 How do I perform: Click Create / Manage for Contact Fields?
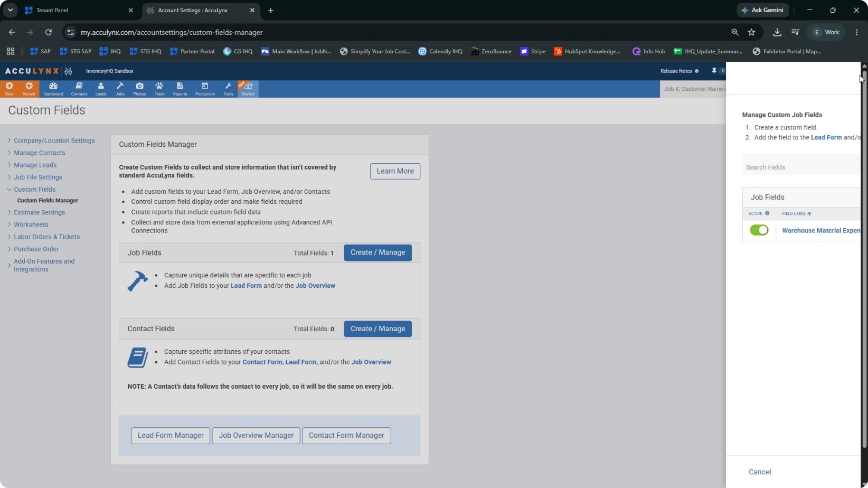tap(378, 329)
